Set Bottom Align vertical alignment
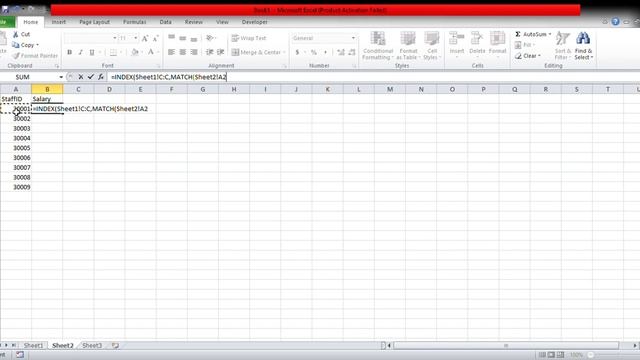The width and height of the screenshot is (640, 360). tap(194, 38)
